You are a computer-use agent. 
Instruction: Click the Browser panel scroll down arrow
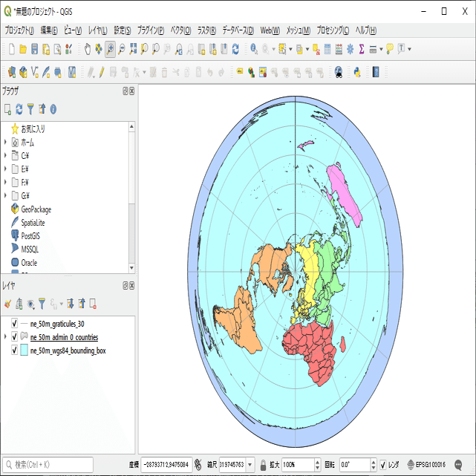131,268
